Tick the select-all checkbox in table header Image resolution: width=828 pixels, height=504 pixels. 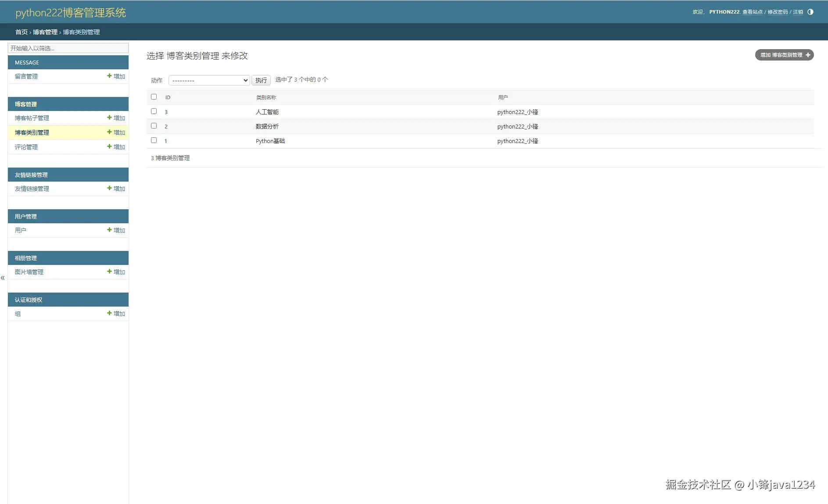pyautogui.click(x=154, y=97)
